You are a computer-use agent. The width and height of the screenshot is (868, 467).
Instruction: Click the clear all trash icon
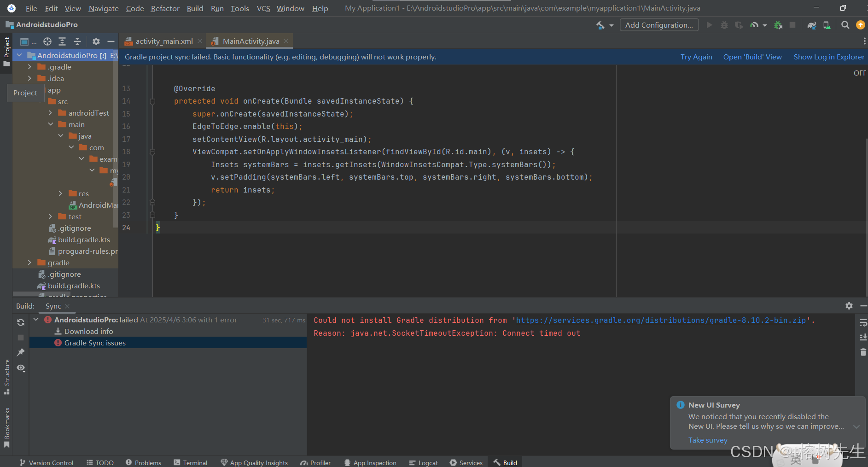[863, 352]
